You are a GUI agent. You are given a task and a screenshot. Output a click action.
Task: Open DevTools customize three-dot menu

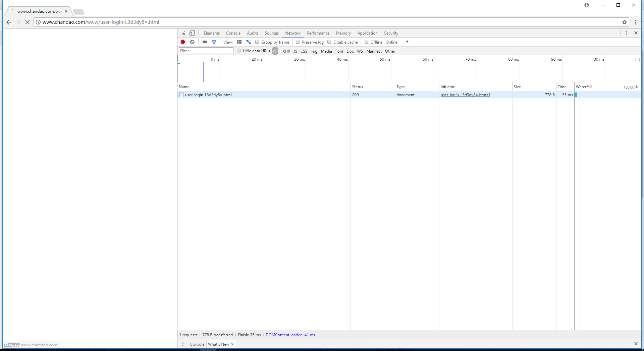627,33
